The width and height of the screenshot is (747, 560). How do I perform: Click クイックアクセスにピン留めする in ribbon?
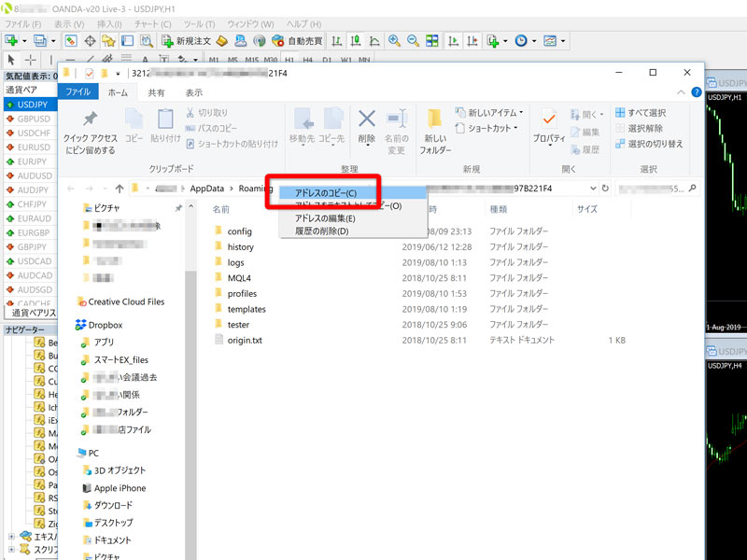coord(90,132)
